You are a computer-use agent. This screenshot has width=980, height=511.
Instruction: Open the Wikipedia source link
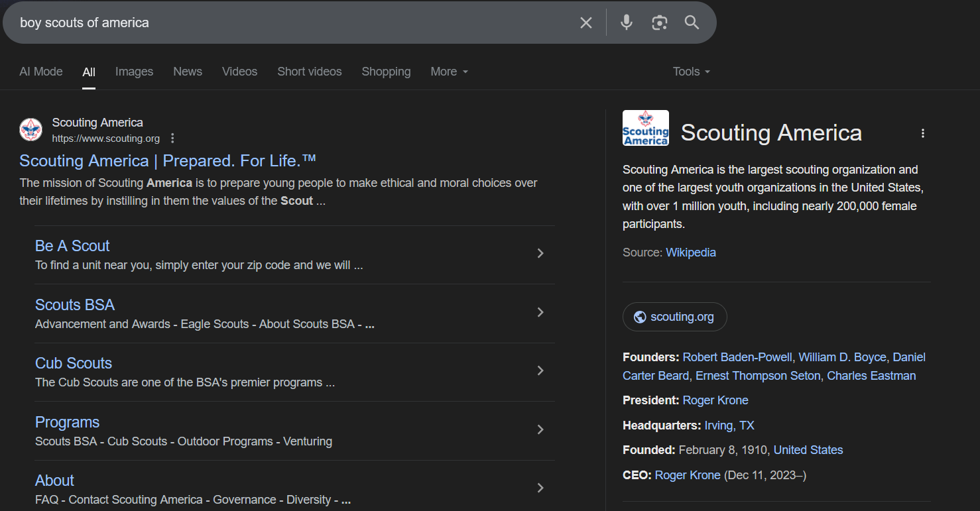click(691, 253)
